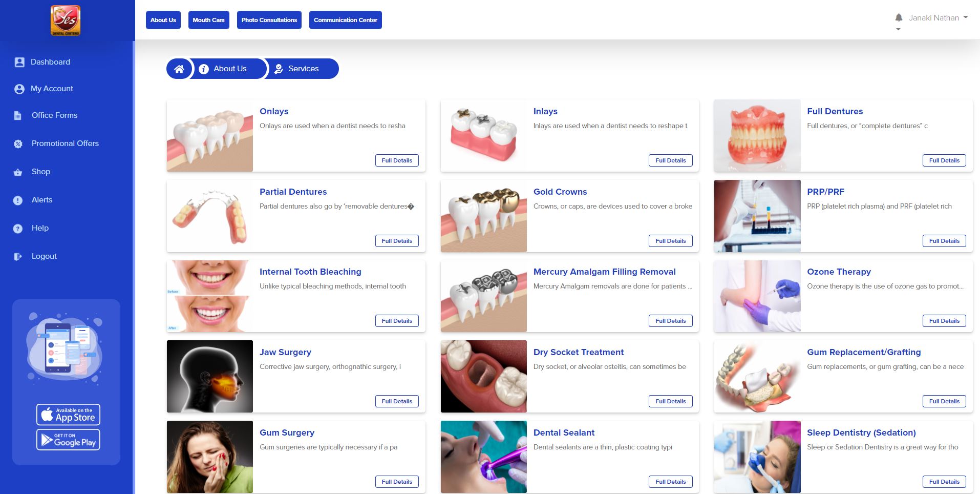The image size is (980, 494).
Task: Click the Help question mark icon
Action: 18,229
